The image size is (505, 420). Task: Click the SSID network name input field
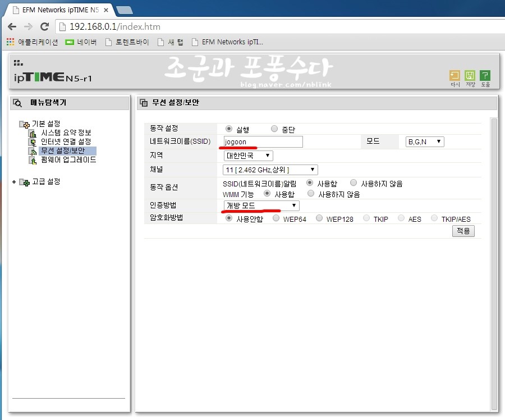(x=263, y=142)
